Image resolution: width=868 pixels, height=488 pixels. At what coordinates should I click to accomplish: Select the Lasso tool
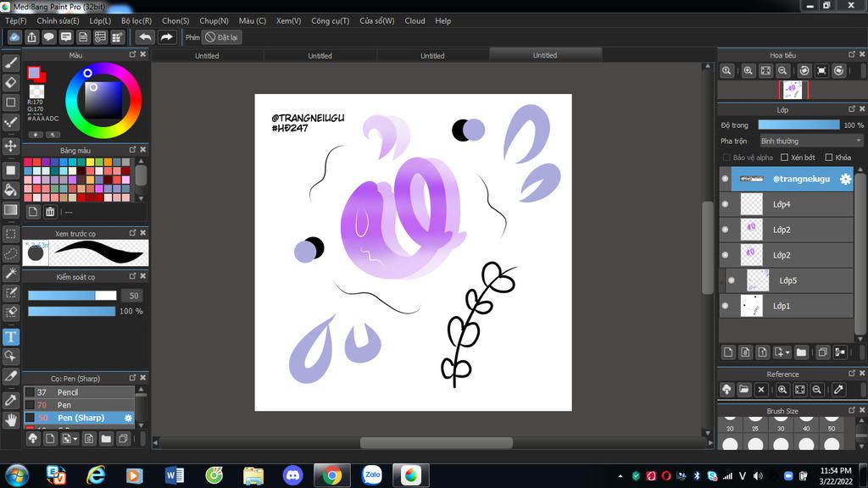11,253
